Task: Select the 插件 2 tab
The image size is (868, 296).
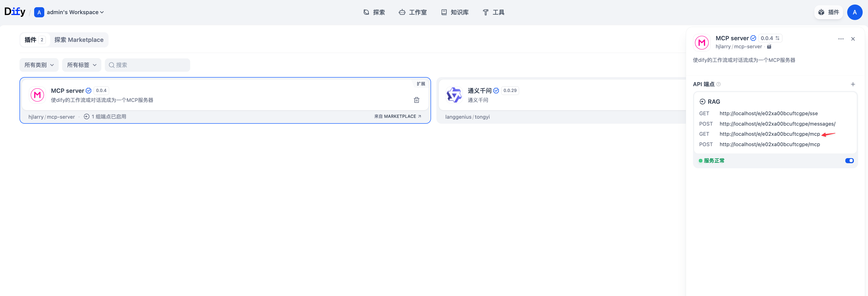Action: coord(35,40)
